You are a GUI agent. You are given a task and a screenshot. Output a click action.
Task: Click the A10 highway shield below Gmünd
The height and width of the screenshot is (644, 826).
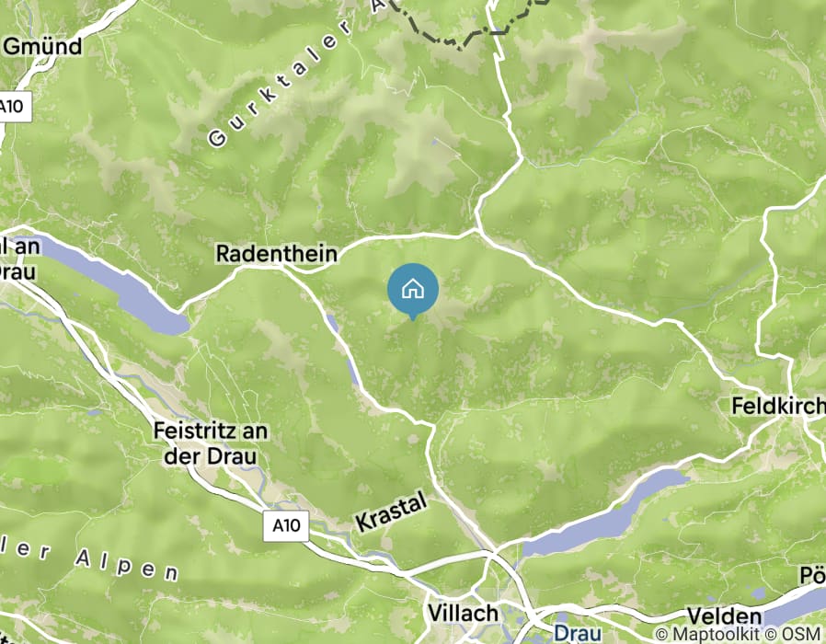(x=14, y=107)
